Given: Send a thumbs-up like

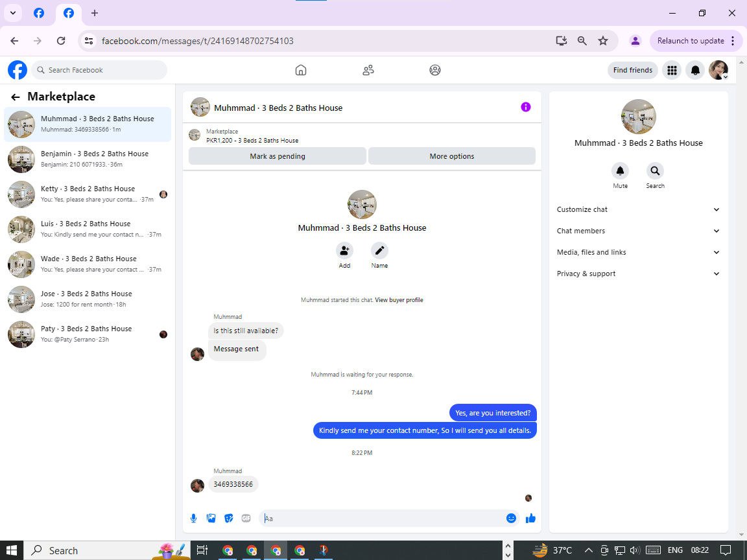Looking at the screenshot, I should (x=530, y=518).
